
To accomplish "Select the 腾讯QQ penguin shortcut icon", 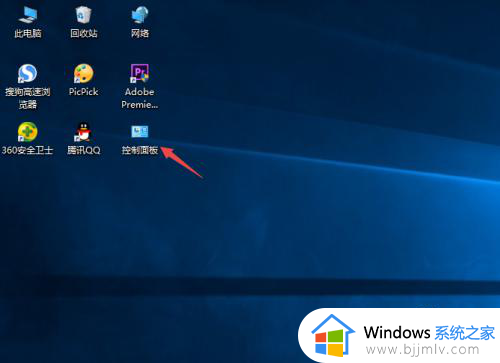I will [x=83, y=132].
